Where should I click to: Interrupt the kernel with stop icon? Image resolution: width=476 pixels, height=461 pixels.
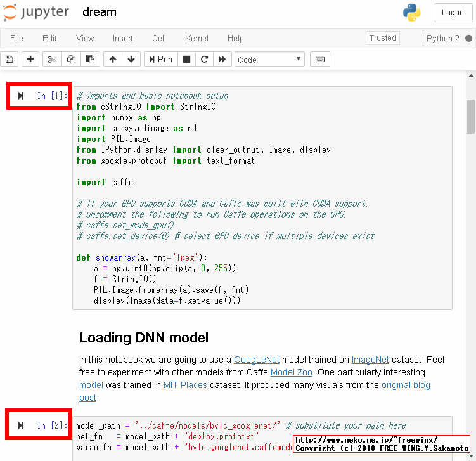pos(186,60)
